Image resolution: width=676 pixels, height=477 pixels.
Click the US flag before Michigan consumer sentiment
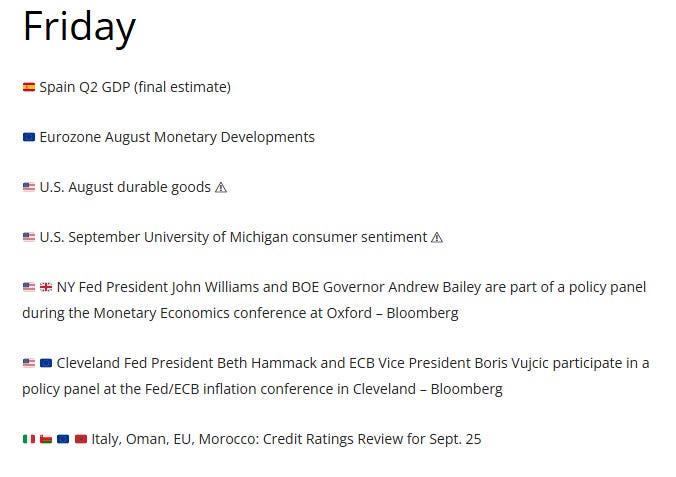click(x=29, y=237)
